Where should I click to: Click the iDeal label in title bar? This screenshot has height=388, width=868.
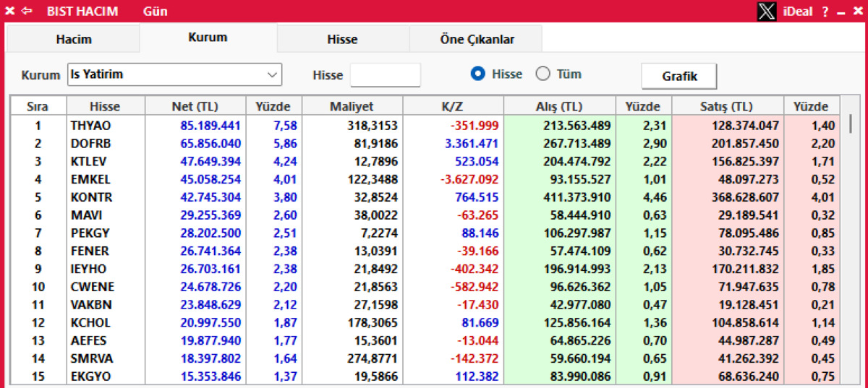point(798,12)
